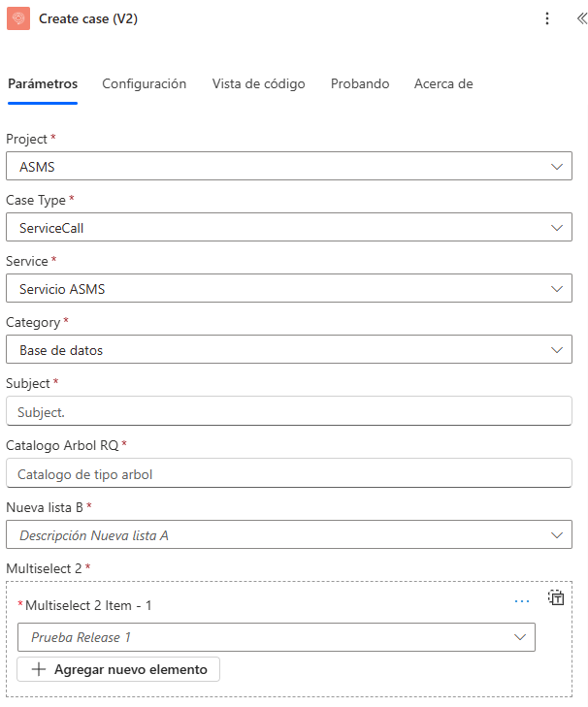This screenshot has height=707, width=588.
Task: Open Multiselect 2 item ellipsis menu
Action: tap(522, 601)
